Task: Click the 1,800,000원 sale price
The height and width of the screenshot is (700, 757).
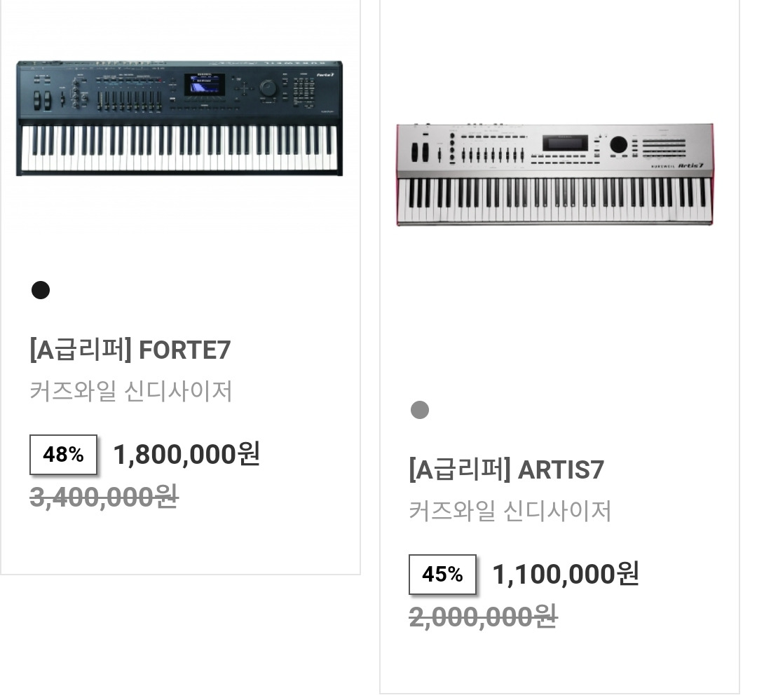Action: pyautogui.click(x=187, y=454)
